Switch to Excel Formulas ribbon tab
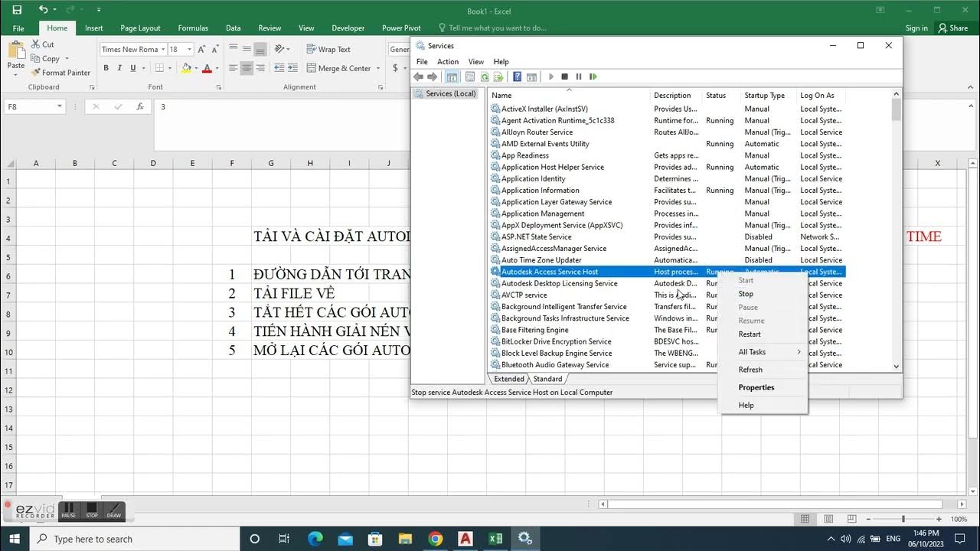 pyautogui.click(x=193, y=28)
